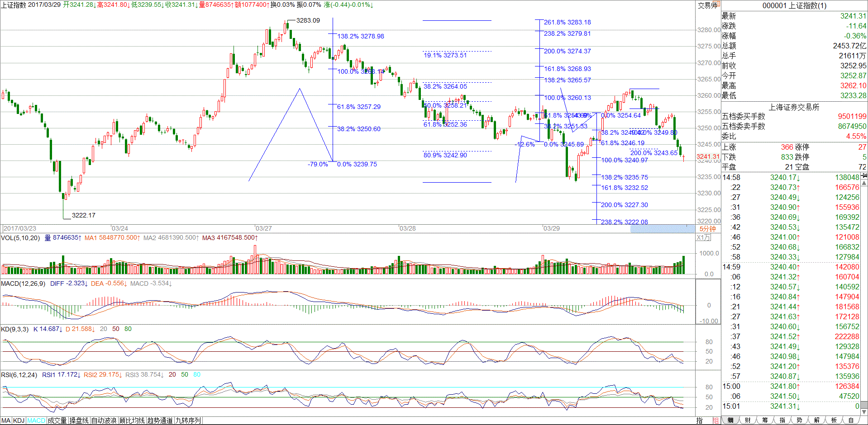Click the 3283.09 high price label

point(308,20)
